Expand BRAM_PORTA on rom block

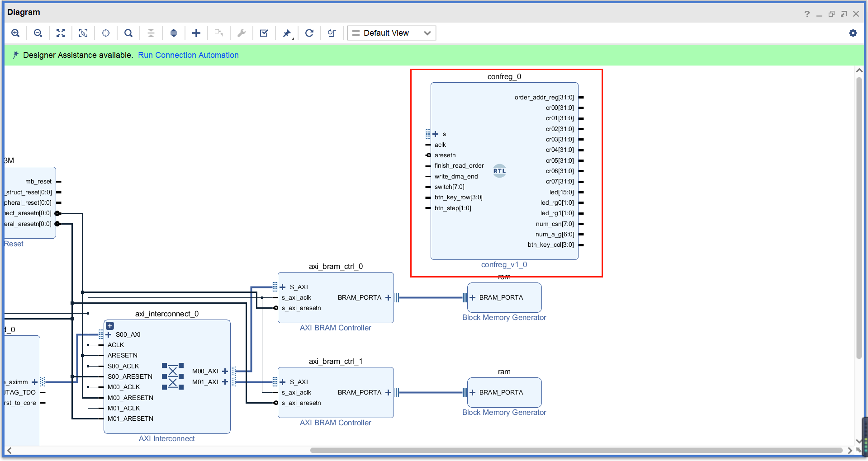(473, 297)
